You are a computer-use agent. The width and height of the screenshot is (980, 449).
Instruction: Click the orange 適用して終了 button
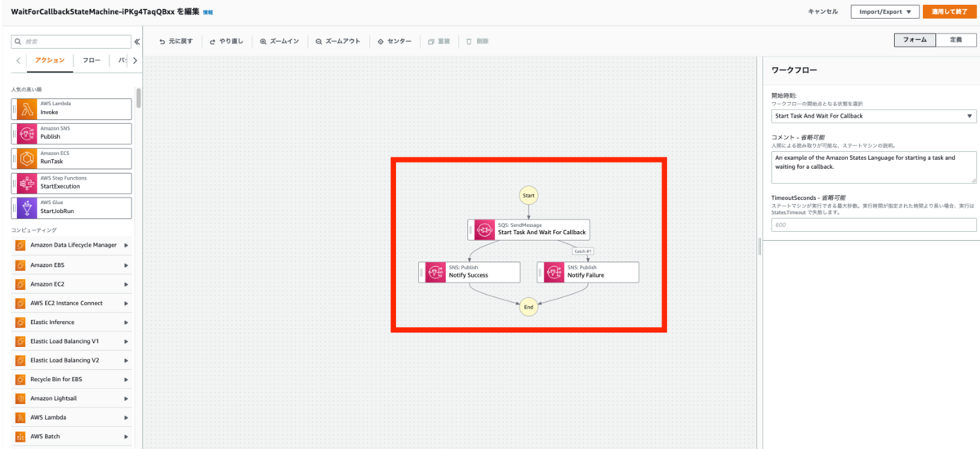tap(949, 11)
